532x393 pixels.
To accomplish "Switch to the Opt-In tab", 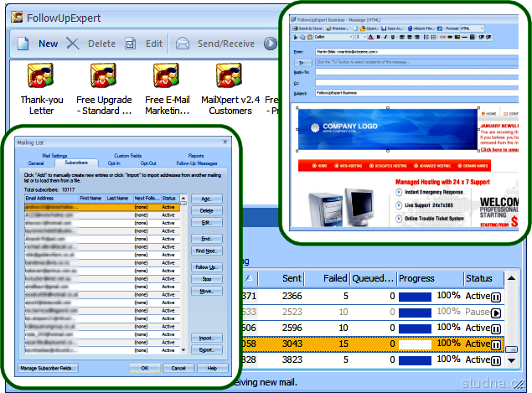I will pyautogui.click(x=114, y=163).
